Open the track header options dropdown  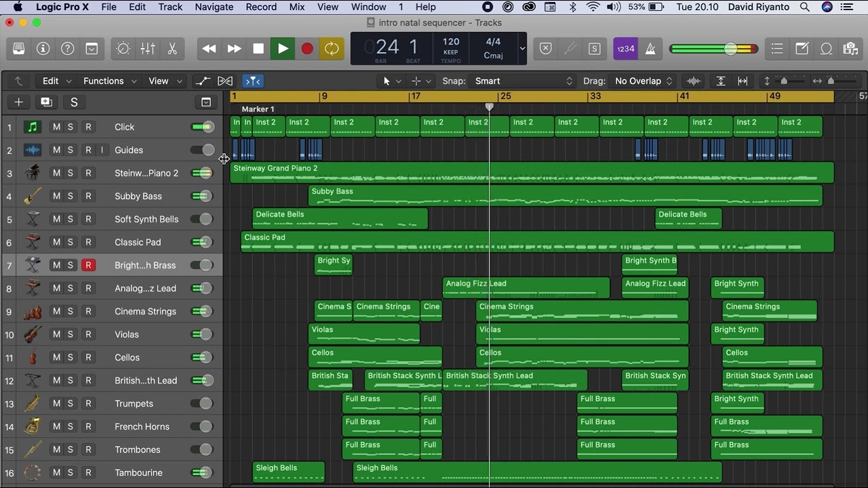coord(206,102)
